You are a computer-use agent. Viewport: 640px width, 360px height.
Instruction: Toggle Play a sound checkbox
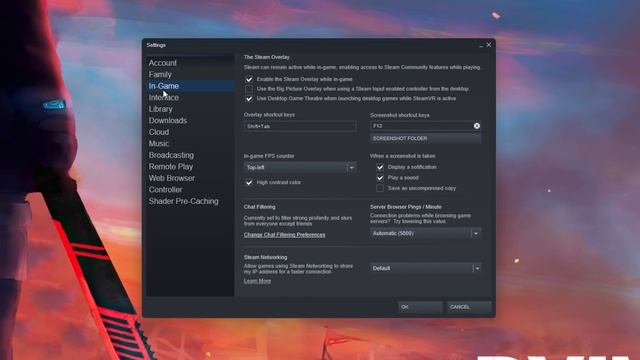pos(380,178)
